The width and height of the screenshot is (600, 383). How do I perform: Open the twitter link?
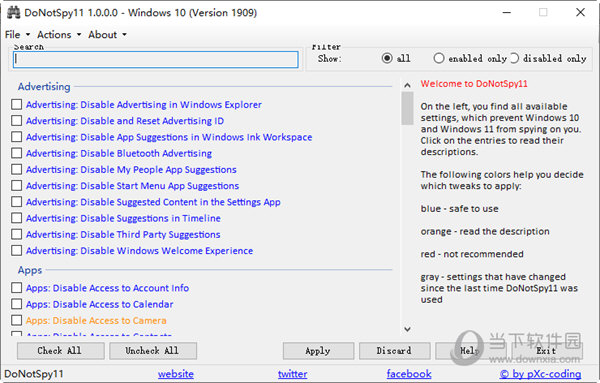point(292,374)
